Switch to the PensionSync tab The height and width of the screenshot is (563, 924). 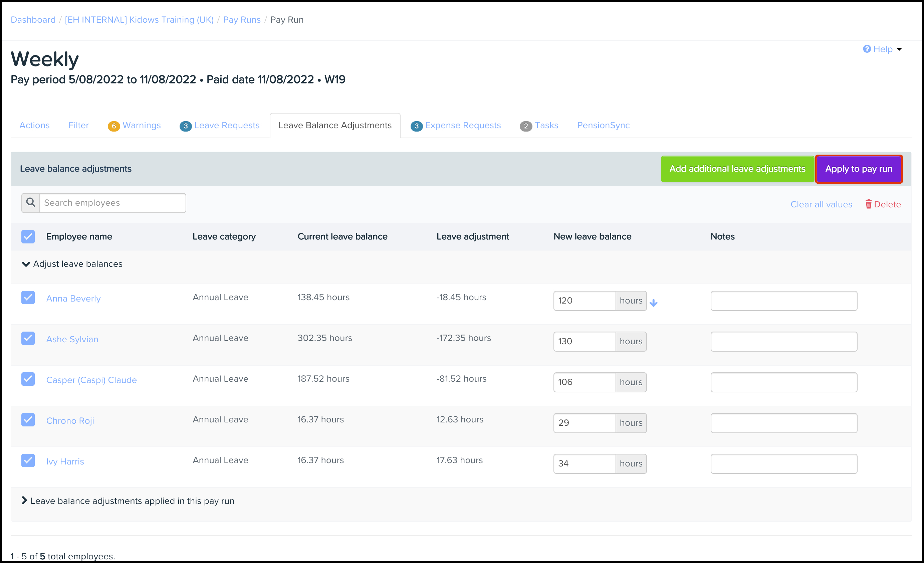click(x=603, y=125)
